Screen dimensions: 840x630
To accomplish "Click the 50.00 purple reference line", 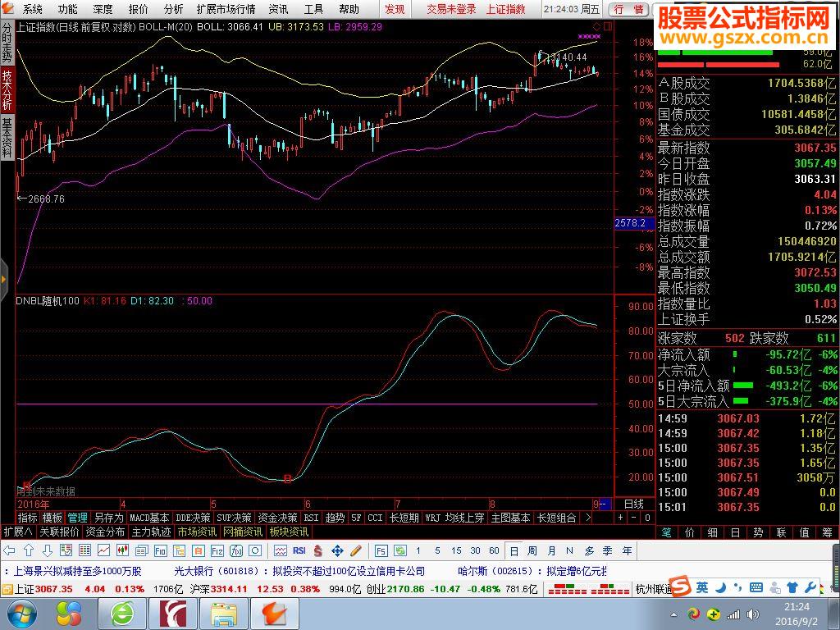I will tap(307, 404).
